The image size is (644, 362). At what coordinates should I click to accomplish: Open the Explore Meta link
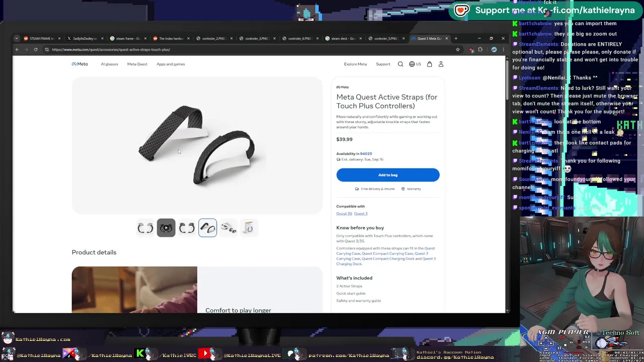[x=355, y=64]
